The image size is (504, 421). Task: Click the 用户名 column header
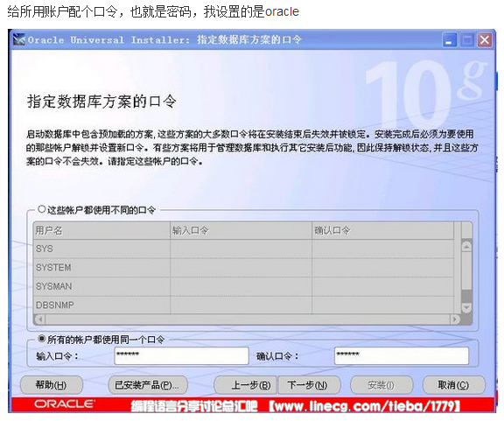click(101, 230)
